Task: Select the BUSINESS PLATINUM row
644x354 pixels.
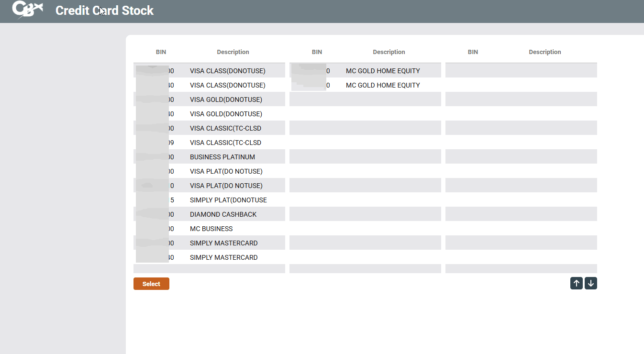Action: [x=222, y=157]
